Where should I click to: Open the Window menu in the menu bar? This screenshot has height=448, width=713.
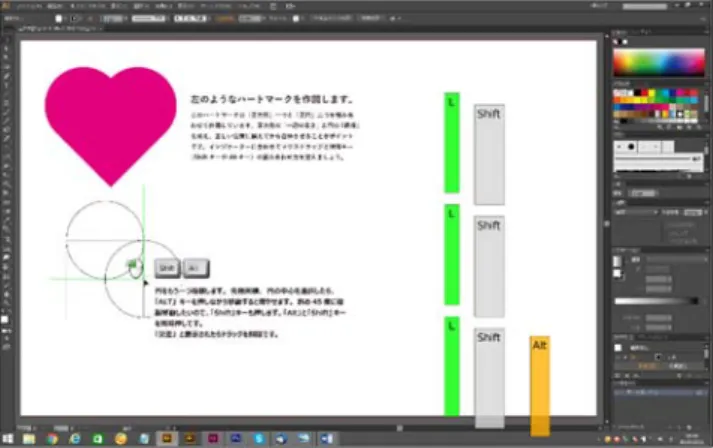point(216,6)
